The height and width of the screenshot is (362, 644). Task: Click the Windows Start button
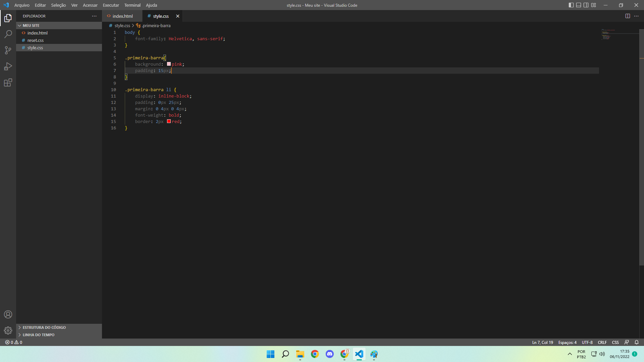click(x=270, y=354)
